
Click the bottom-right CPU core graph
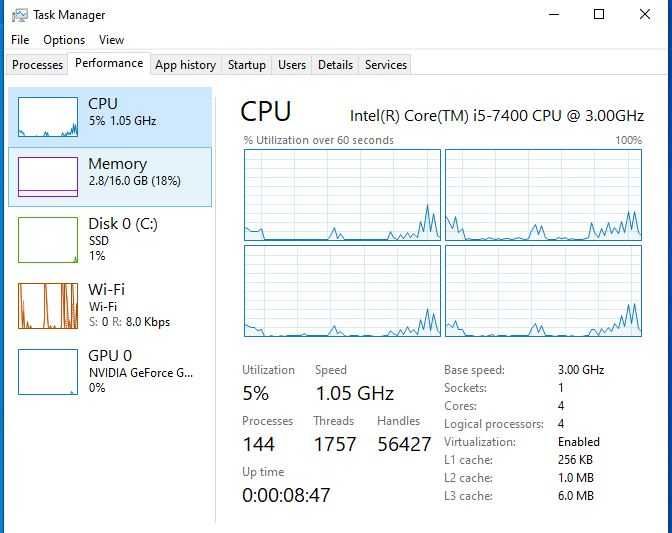(543, 291)
